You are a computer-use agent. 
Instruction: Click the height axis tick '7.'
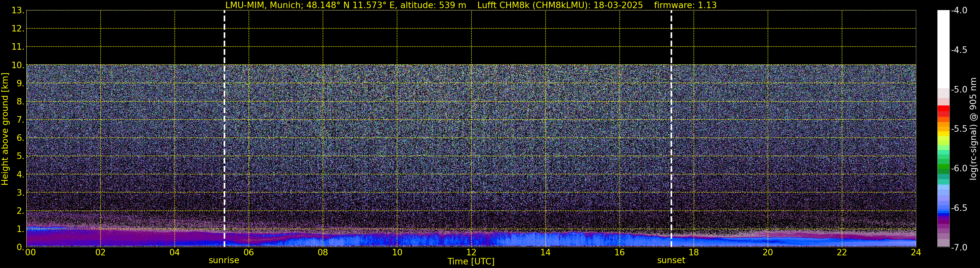20,120
